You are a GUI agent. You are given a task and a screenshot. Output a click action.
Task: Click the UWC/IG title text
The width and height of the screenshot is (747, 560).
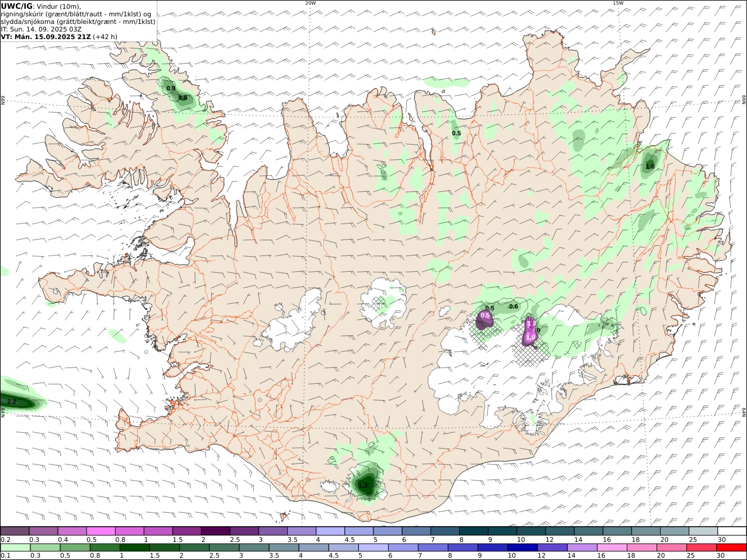[17, 6]
